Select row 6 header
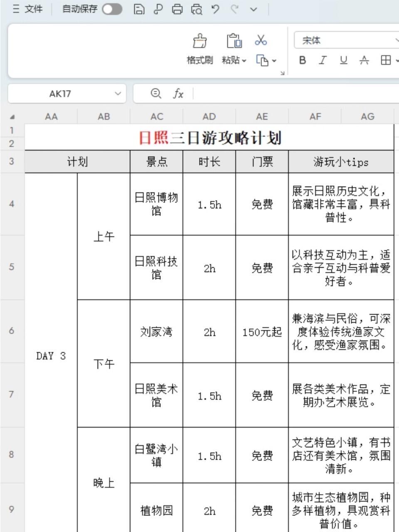The image size is (399, 532). tap(12, 331)
